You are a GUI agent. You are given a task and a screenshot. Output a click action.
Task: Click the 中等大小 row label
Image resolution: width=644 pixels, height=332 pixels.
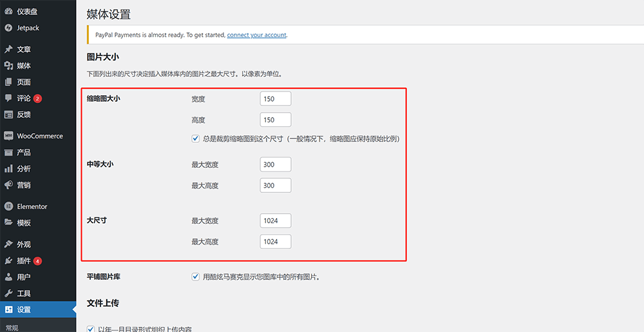point(100,164)
